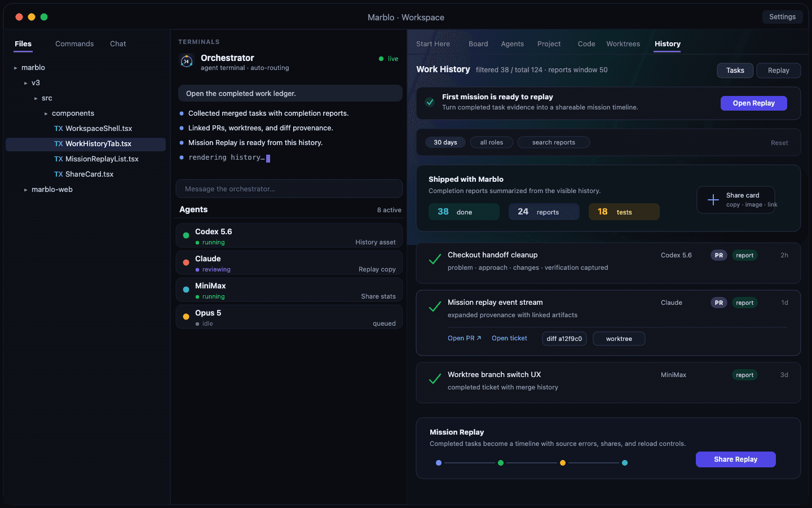
Task: Click the worktree chip
Action: (619, 339)
